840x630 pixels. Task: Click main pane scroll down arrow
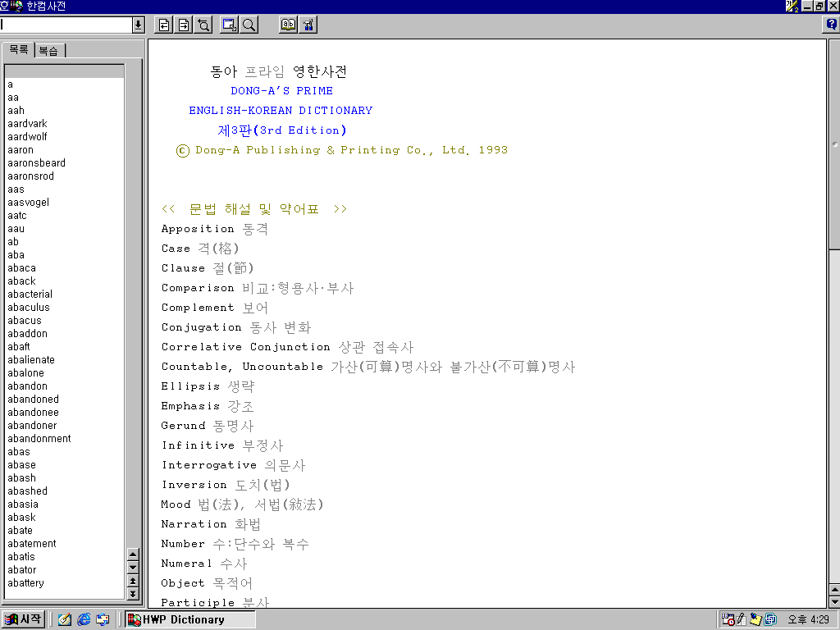834,601
